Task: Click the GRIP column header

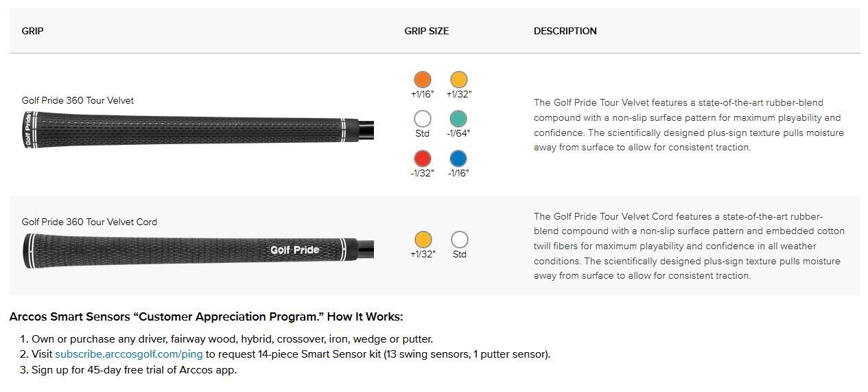Action: click(x=33, y=31)
